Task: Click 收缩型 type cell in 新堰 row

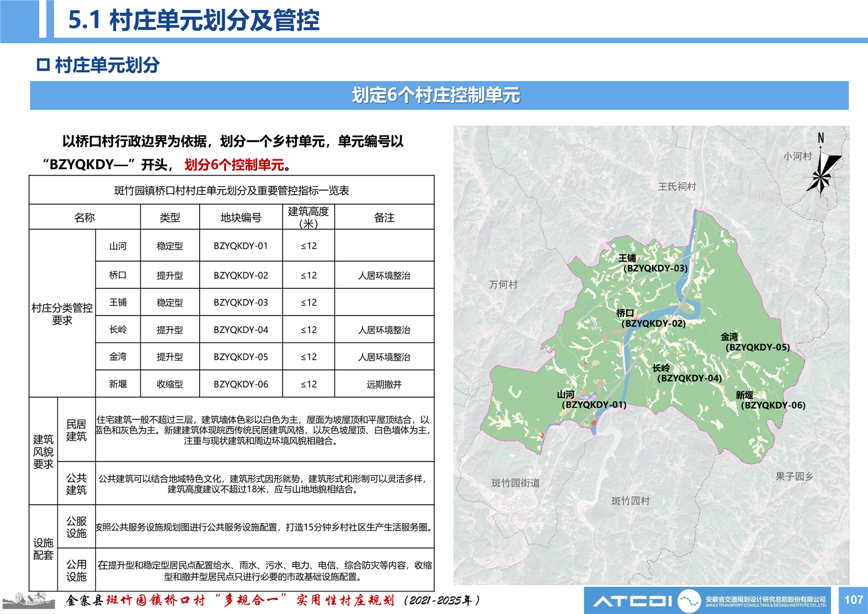Action: pyautogui.click(x=170, y=384)
